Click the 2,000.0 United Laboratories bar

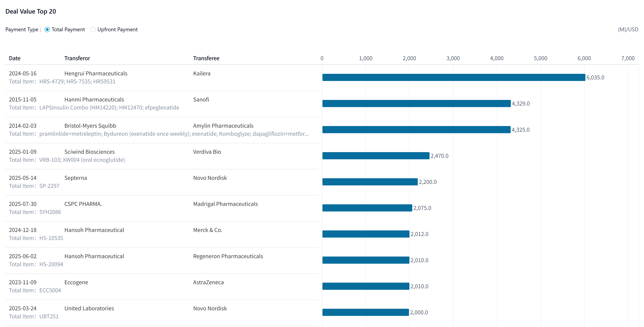(366, 312)
